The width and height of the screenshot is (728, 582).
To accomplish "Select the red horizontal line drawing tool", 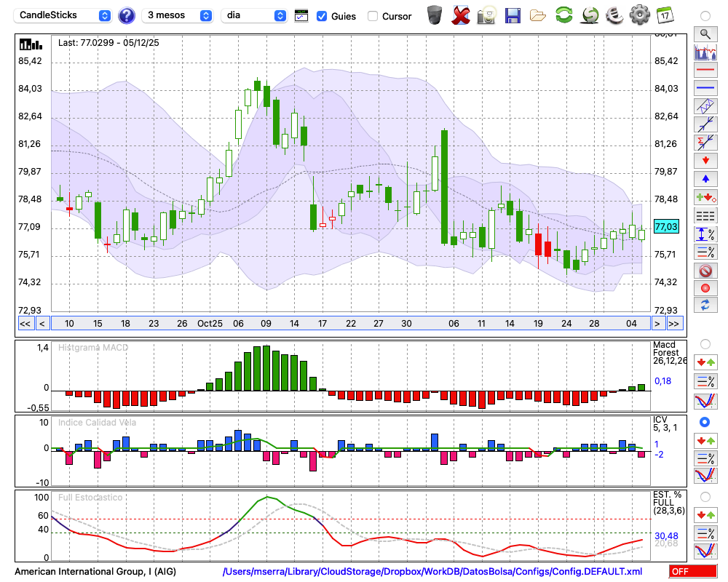I will pyautogui.click(x=705, y=71).
